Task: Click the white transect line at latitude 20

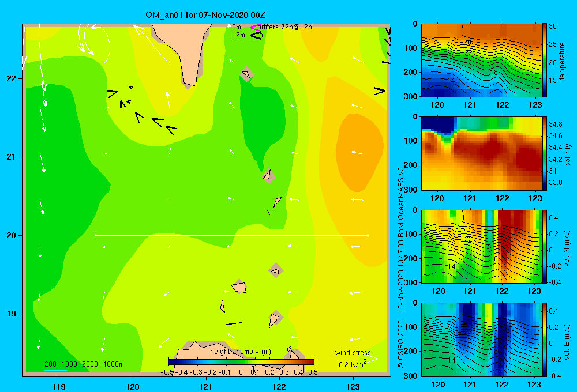Action: 232,235
